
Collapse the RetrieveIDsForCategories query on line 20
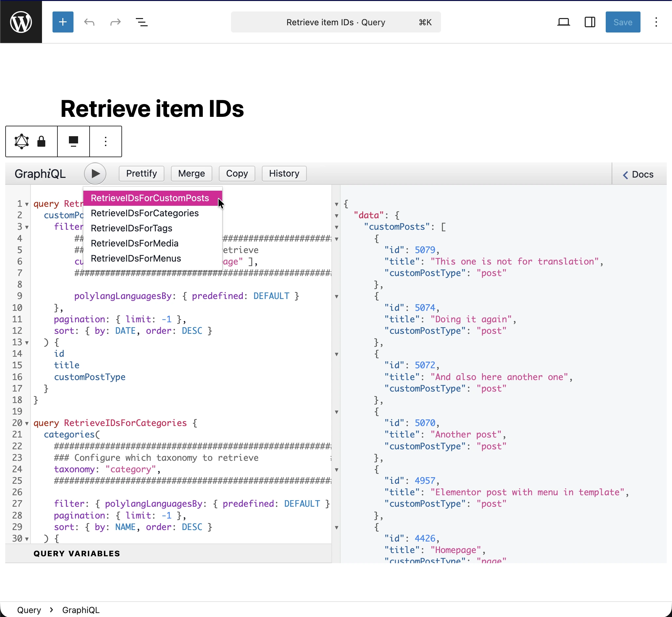pos(27,423)
